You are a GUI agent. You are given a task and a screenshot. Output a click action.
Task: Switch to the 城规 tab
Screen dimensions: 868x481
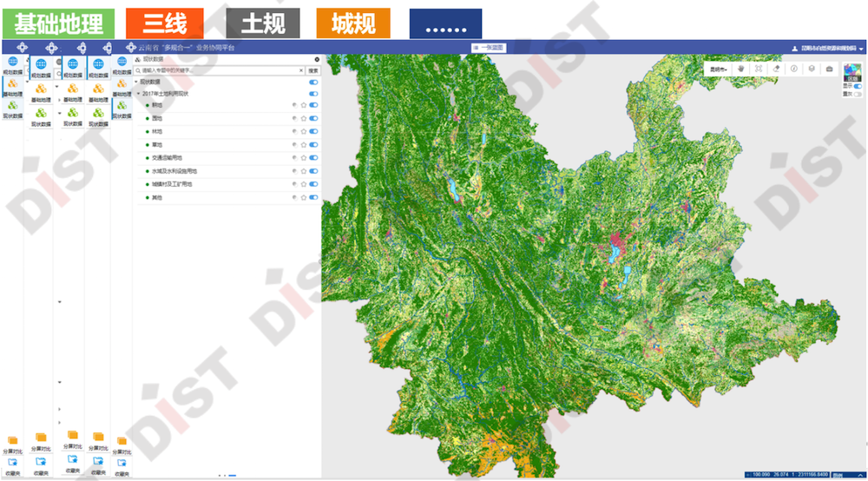coord(353,23)
